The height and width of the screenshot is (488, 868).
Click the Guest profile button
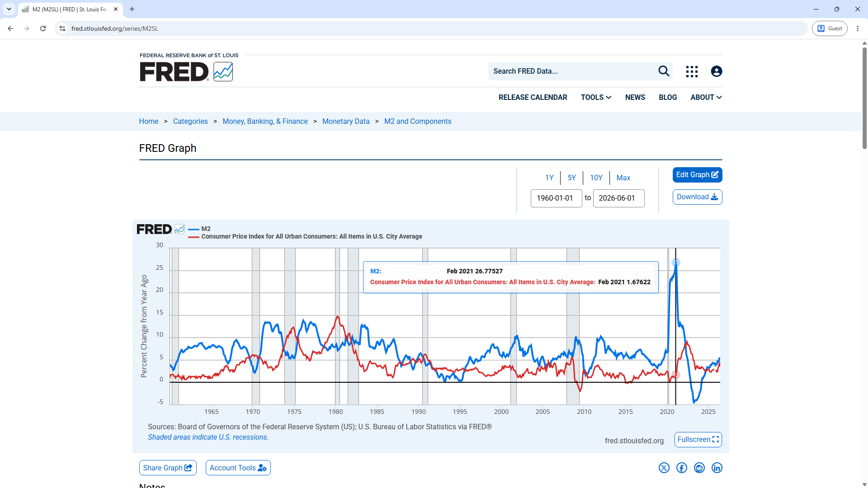point(830,28)
